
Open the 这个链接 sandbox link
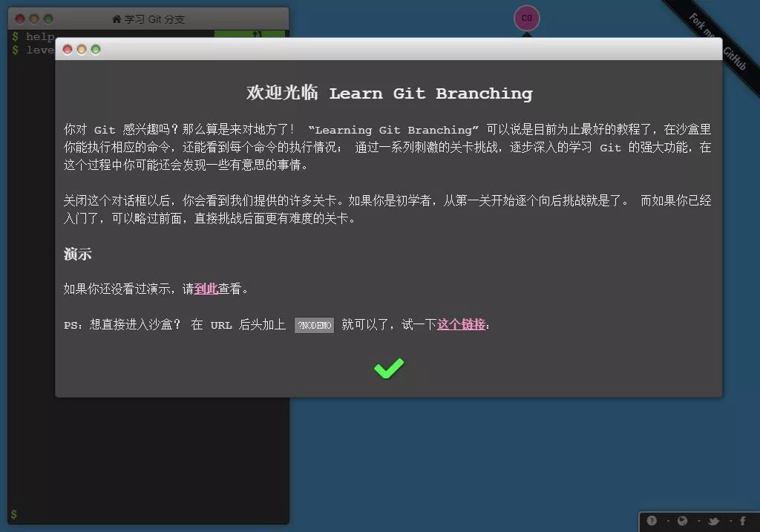coord(461,325)
